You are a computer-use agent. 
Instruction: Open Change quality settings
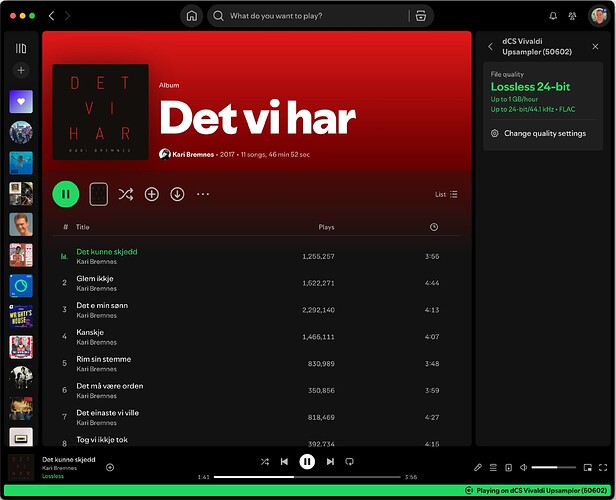pyautogui.click(x=538, y=134)
